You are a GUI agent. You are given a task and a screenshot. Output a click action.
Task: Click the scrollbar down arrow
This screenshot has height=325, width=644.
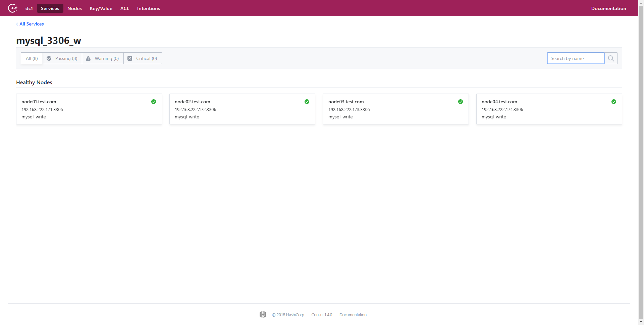point(641,322)
